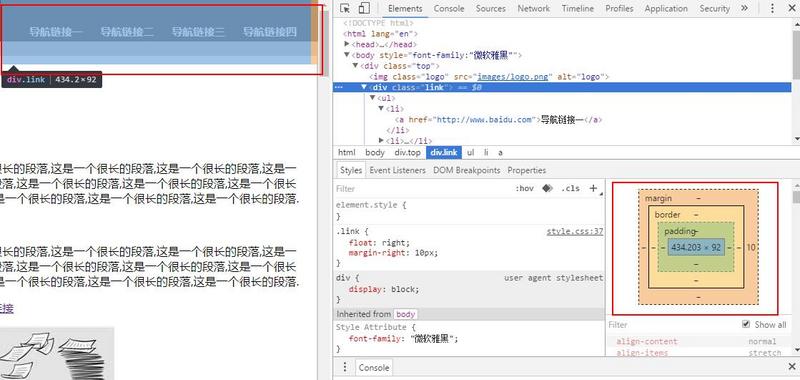
Task: Select the Properties sub-tab
Action: [527, 170]
